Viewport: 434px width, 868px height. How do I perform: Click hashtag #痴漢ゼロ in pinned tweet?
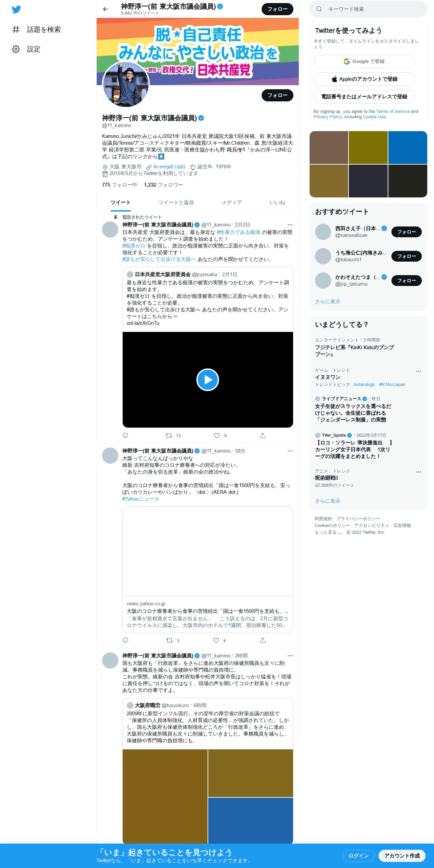pos(134,246)
